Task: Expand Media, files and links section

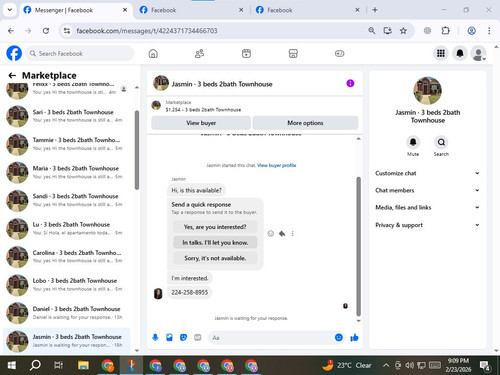Action: 427,207
